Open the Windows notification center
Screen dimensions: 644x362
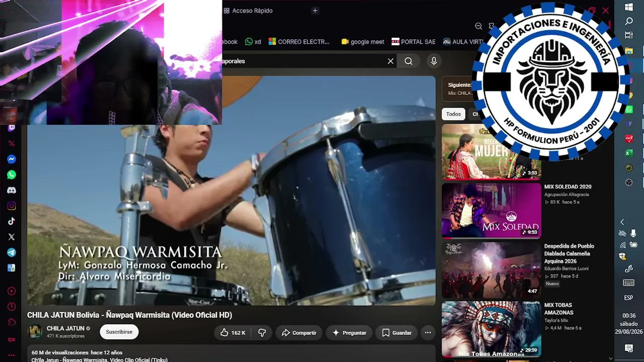(629, 348)
